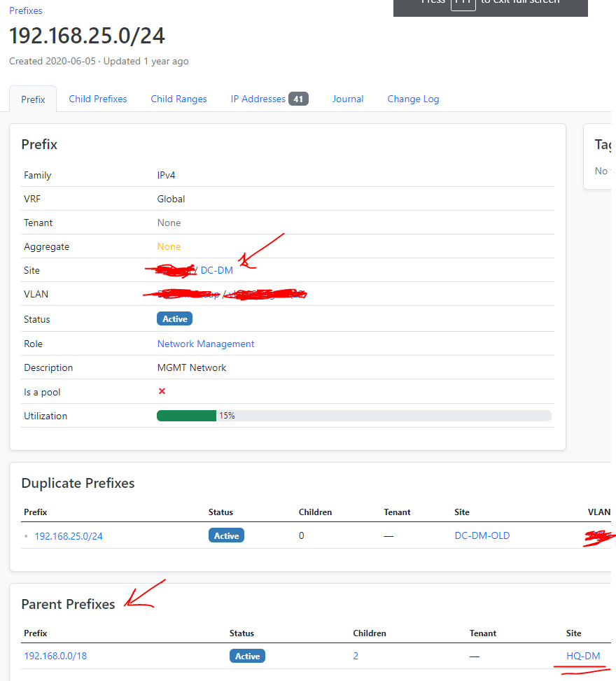Viewport: 616px width, 681px height.
Task: Click the Parent Prefixes heading
Action: [68, 604]
